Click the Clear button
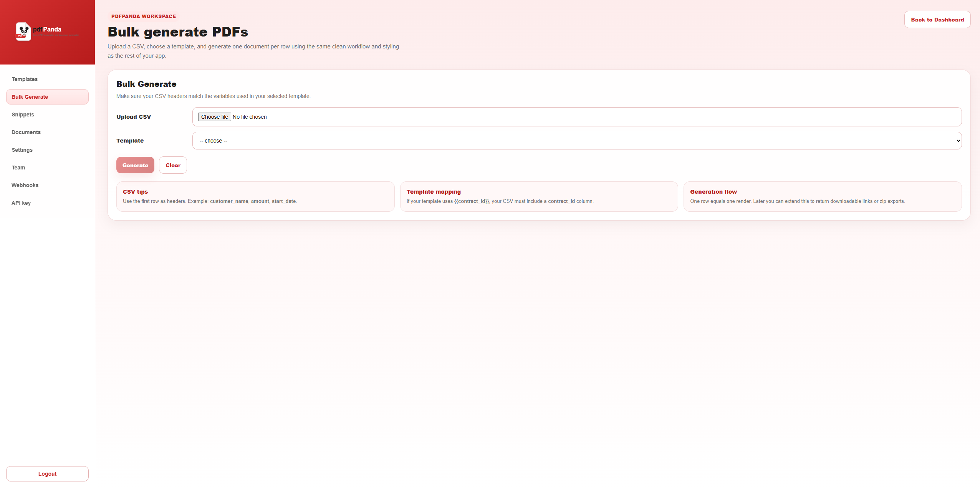This screenshot has width=980, height=488. [173, 165]
